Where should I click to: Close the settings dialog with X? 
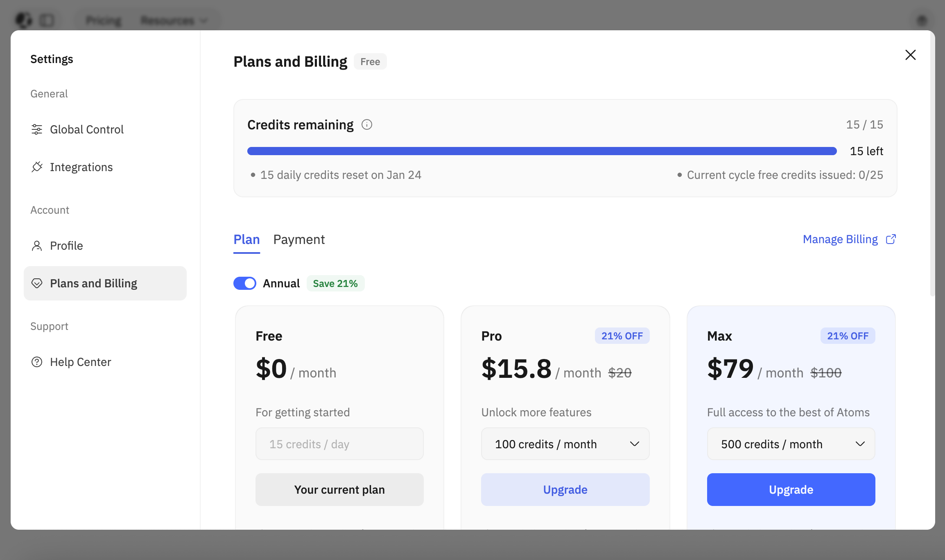[x=910, y=55]
